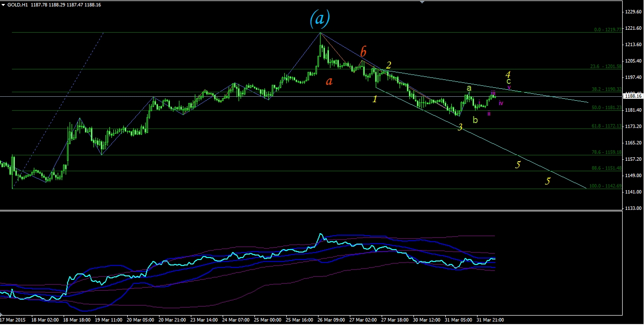Select the yellow '1' wave label

(375, 99)
